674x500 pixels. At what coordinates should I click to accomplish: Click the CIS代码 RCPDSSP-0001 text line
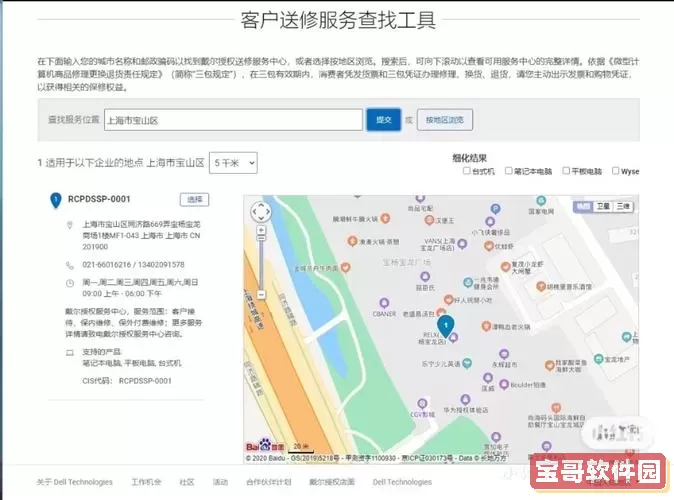tap(127, 381)
